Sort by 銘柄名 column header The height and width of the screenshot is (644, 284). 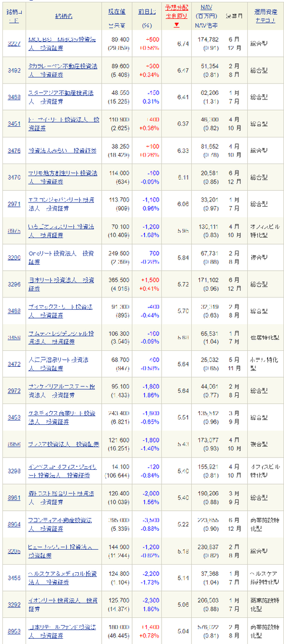(64, 15)
